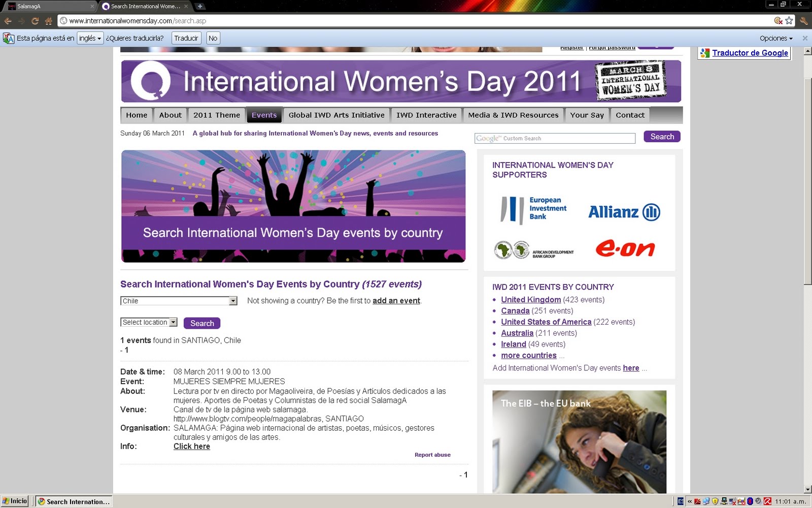Open Global IWD Arts Initiative menu

click(336, 115)
